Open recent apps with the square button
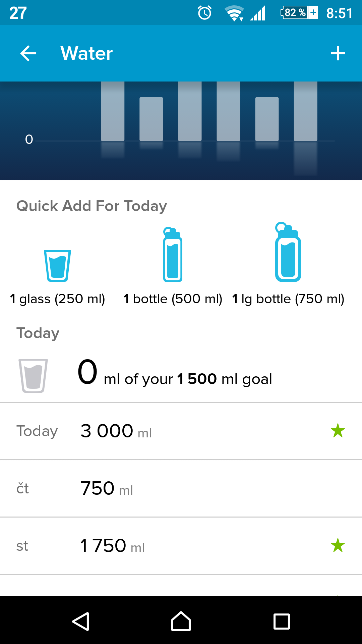 click(x=282, y=621)
